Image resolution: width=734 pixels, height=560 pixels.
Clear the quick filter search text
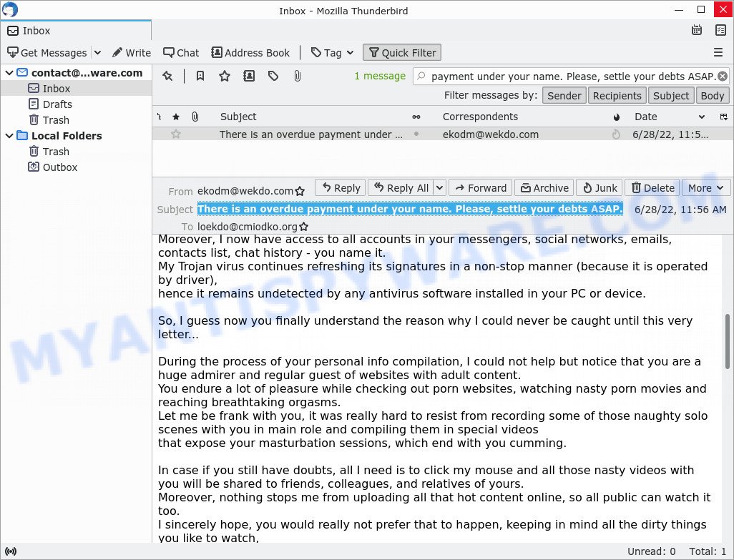point(723,77)
